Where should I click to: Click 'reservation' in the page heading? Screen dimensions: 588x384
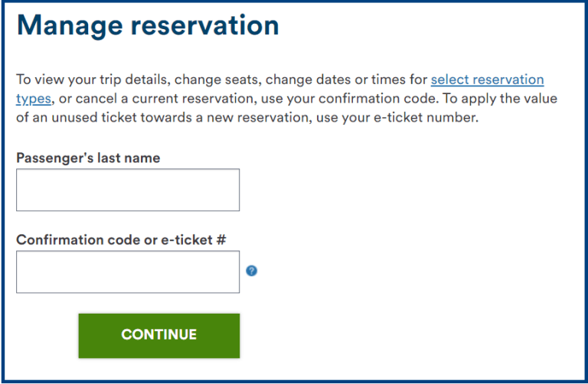pyautogui.click(x=204, y=25)
